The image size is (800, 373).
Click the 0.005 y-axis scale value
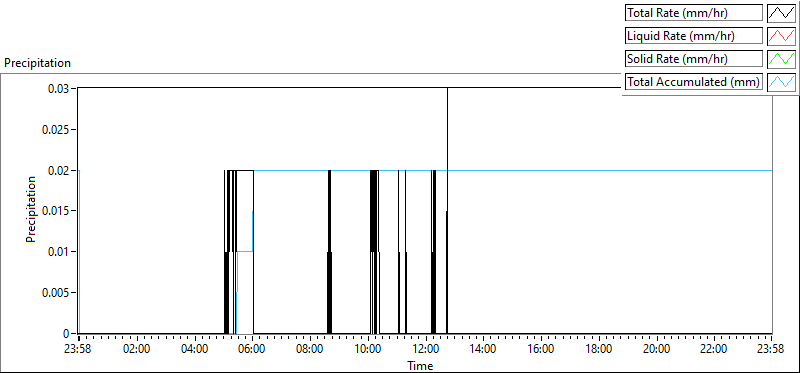coord(57,293)
